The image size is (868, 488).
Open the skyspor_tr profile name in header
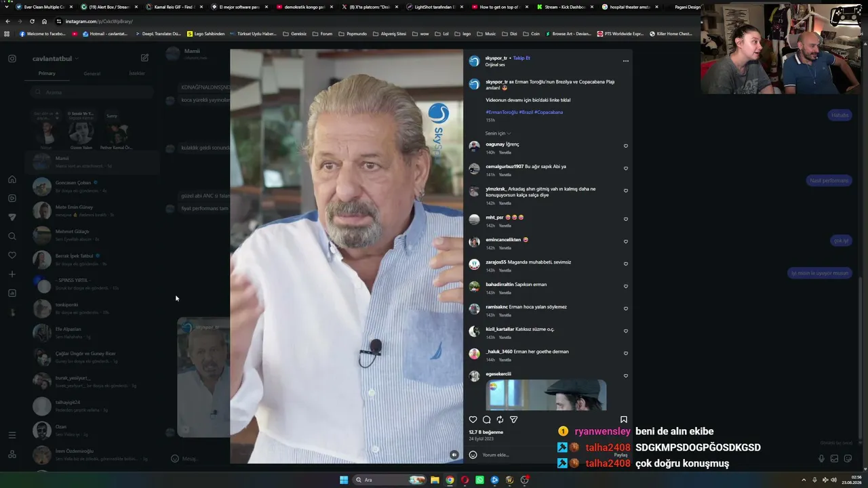(496, 58)
